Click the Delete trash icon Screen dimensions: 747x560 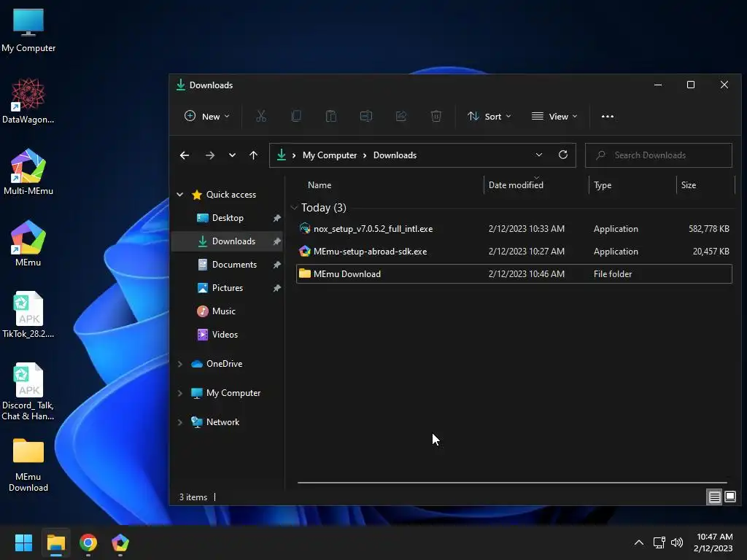pos(436,116)
